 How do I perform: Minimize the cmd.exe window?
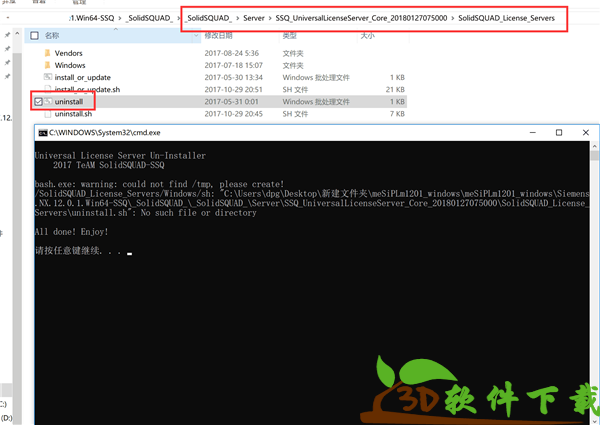pos(533,133)
